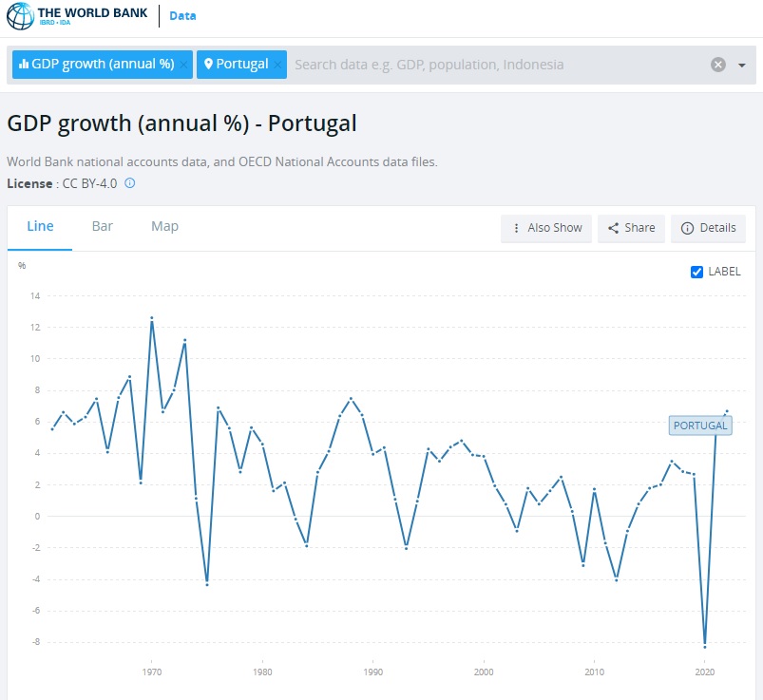This screenshot has width=763, height=700.
Task: Select the Line chart tab
Action: pyautogui.click(x=40, y=226)
